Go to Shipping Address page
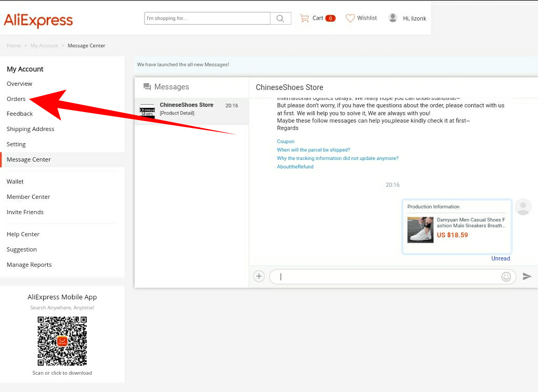 pos(31,129)
